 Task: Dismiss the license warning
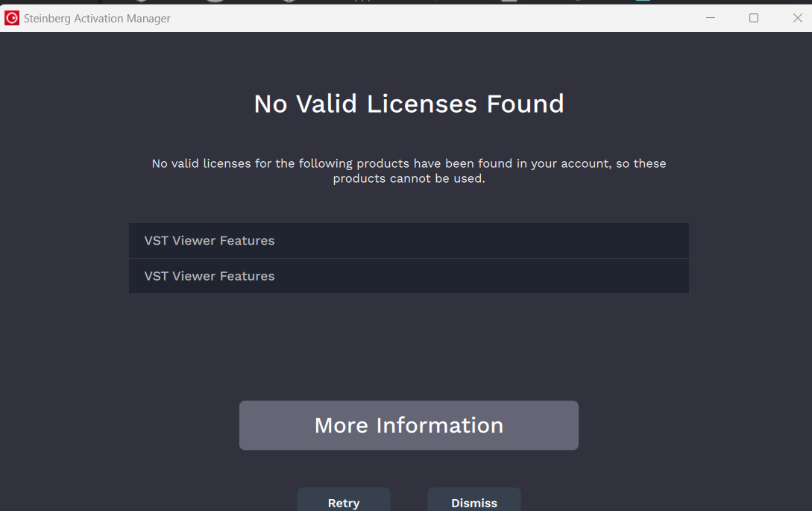473,501
